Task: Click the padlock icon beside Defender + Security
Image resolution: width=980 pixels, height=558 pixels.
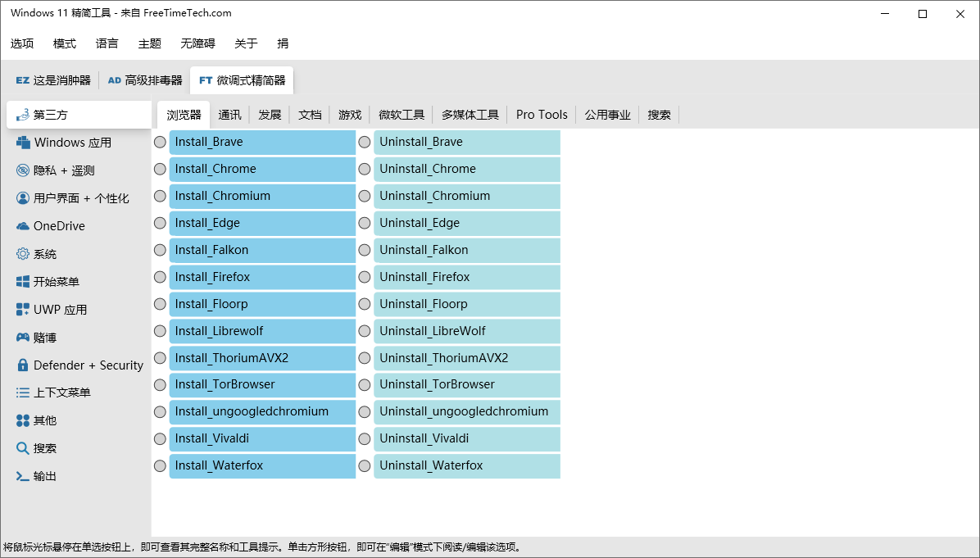Action: 23,365
